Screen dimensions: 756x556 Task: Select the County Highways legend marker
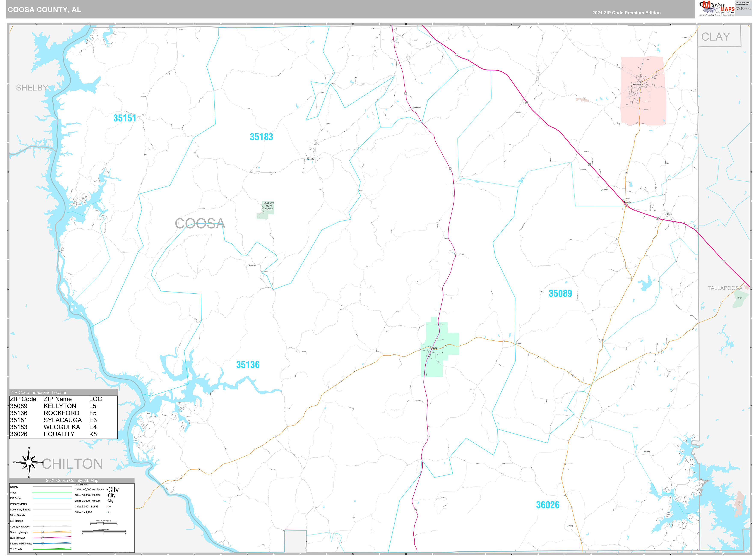click(42, 527)
